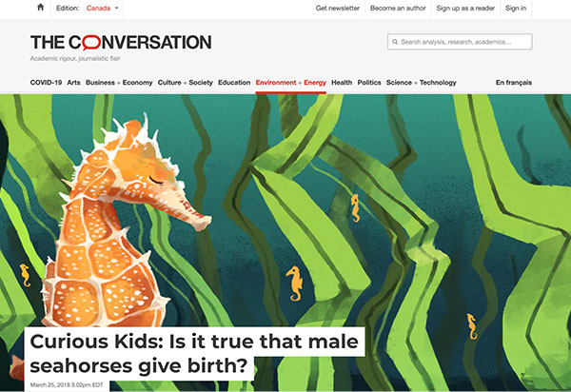Open the Curious Kids seahorse article headline
This screenshot has height=392, width=571.
194,353
